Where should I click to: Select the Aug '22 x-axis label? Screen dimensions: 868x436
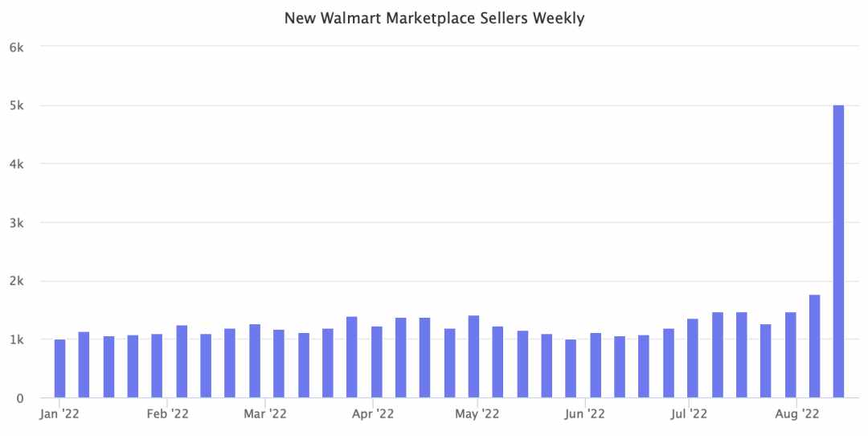coord(796,414)
